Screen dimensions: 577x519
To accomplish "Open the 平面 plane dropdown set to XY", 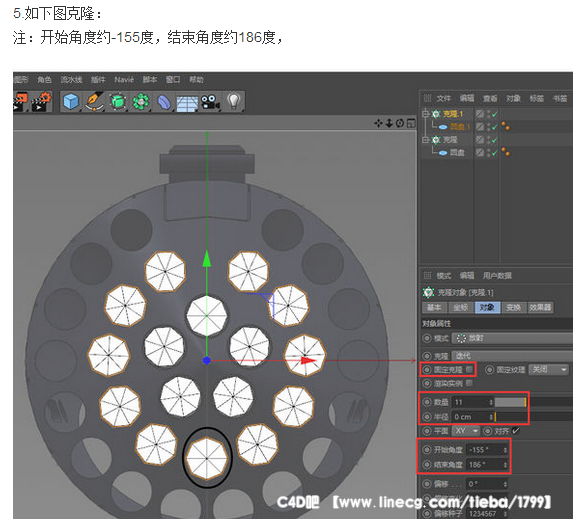I will [466, 431].
